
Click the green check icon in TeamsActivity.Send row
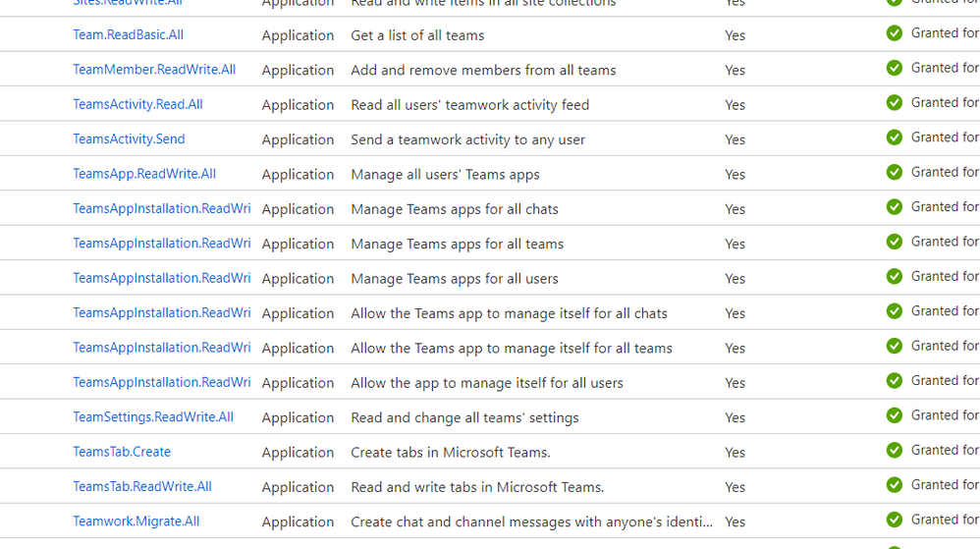click(894, 137)
